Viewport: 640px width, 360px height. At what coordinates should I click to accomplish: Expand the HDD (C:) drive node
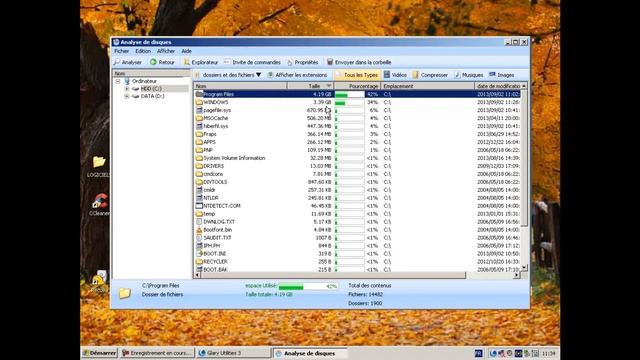pos(127,89)
